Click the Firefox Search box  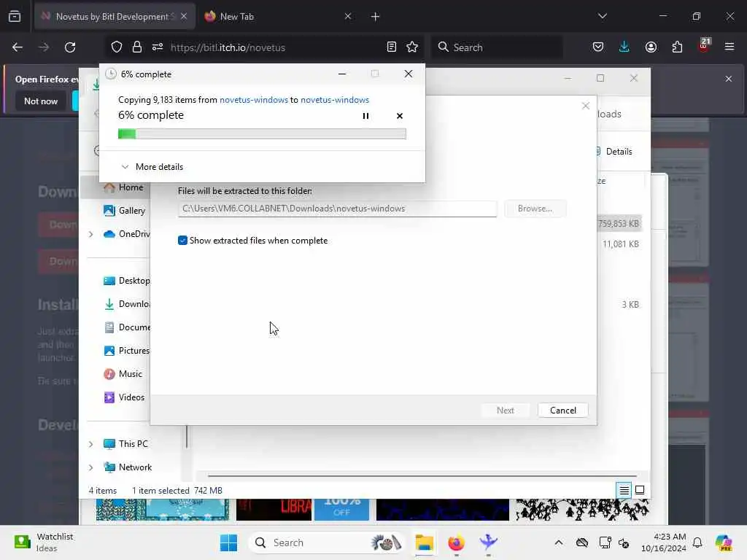click(497, 47)
